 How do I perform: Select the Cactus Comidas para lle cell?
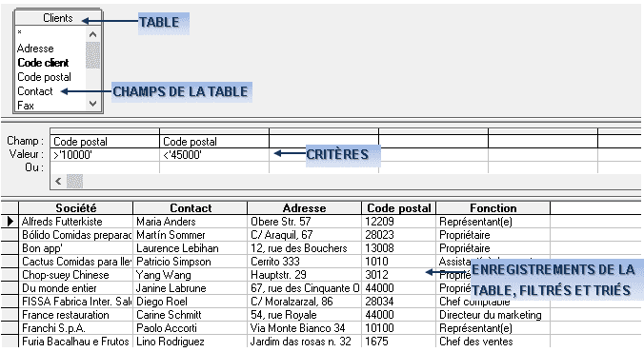click(76, 262)
